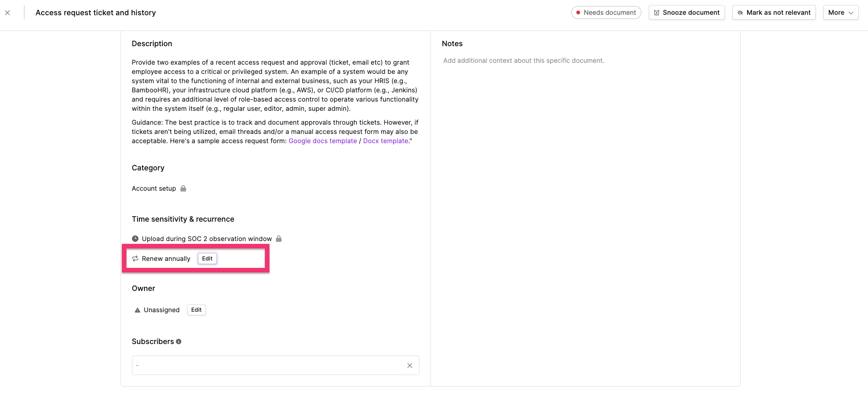Click the More chevron arrow
Image resolution: width=868 pixels, height=393 pixels.
click(851, 13)
